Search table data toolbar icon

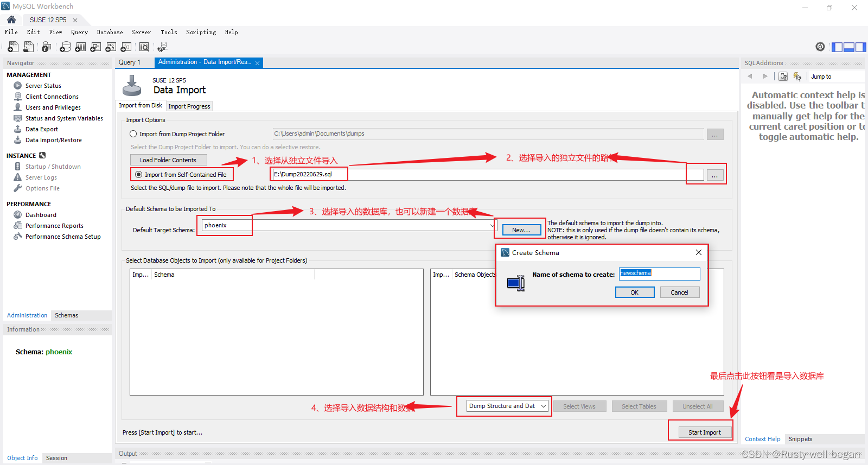tap(144, 47)
